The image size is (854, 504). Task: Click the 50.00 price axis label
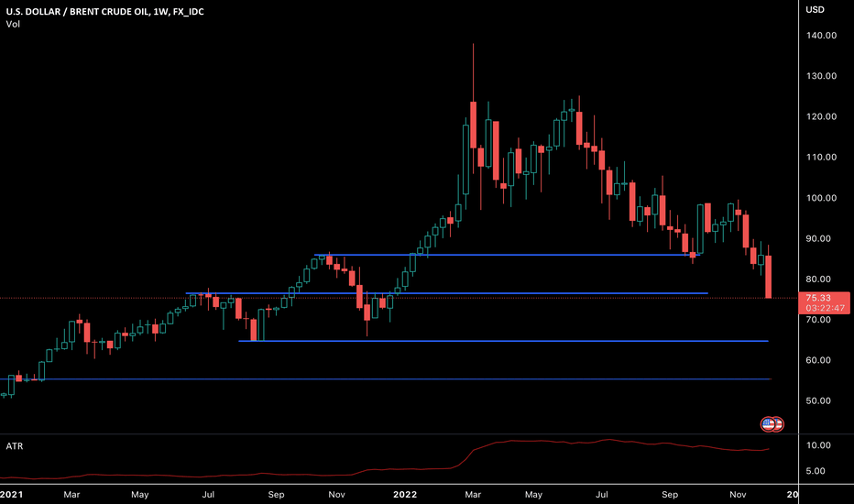tap(818, 401)
